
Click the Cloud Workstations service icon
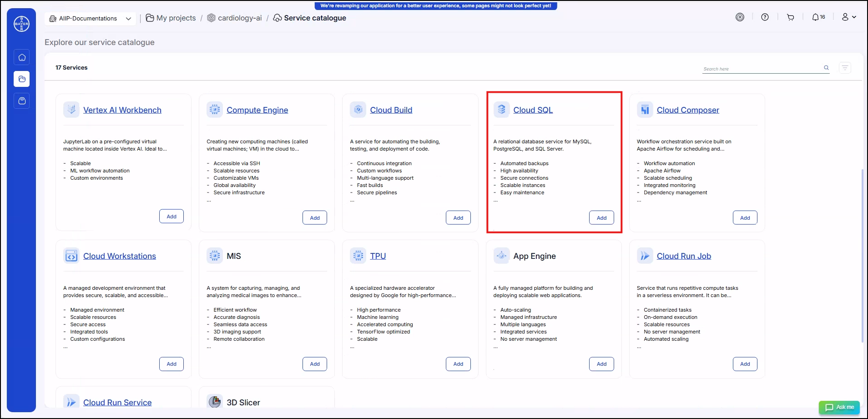(71, 256)
